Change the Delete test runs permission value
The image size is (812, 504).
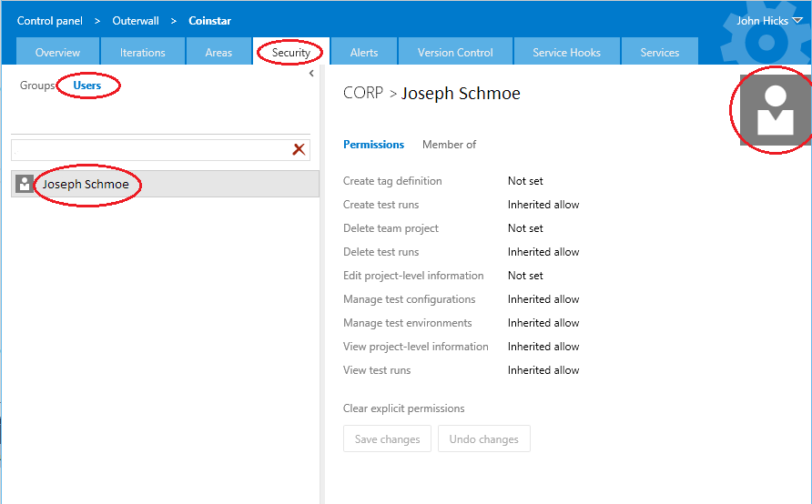(543, 252)
